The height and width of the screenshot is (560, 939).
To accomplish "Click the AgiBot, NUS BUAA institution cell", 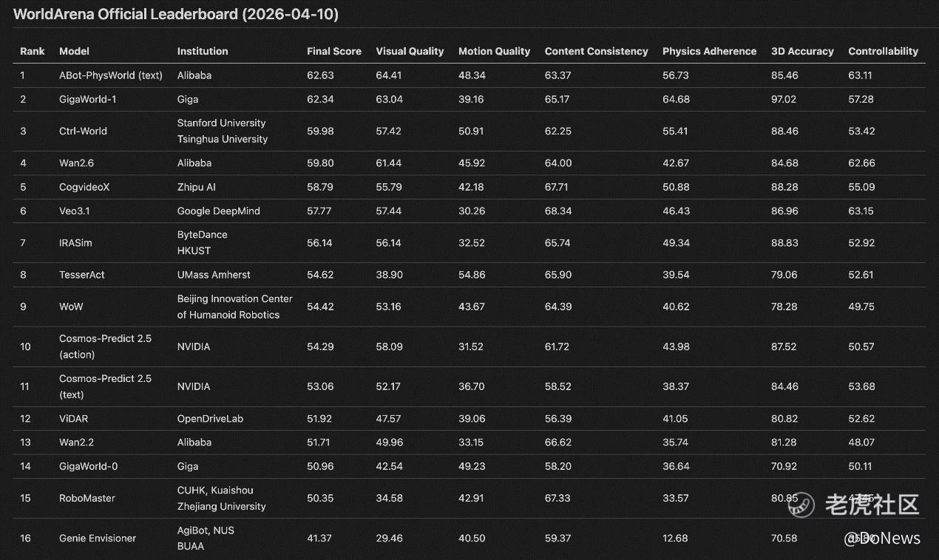I will coord(206,538).
